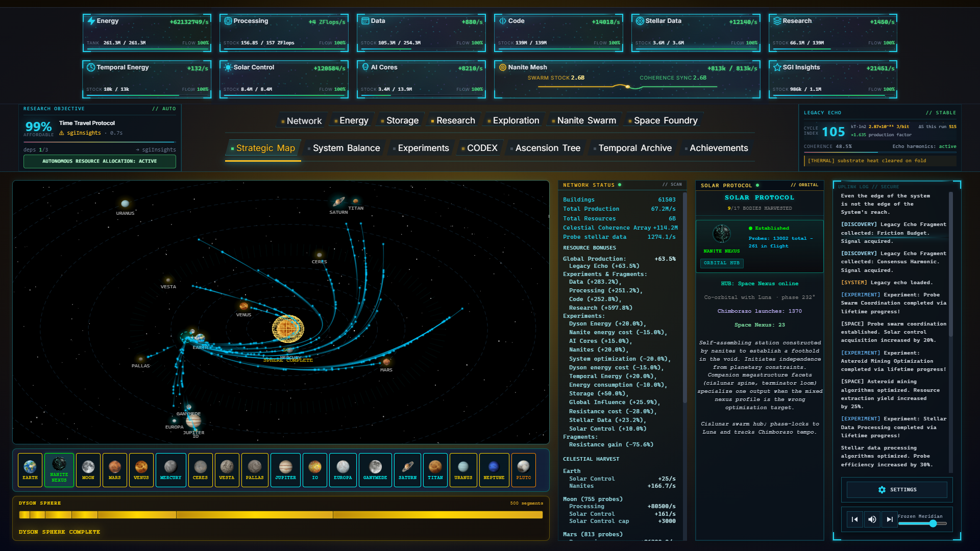Viewport: 980px width, 551px height.
Task: Mute the music with speaker icon
Action: pyautogui.click(x=872, y=519)
